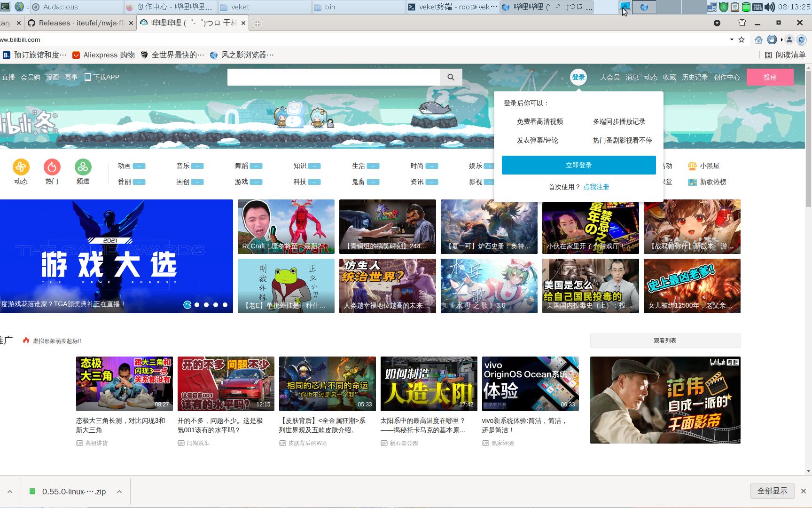Click the 点我注册 link
Image resolution: width=812 pixels, height=508 pixels.
point(596,187)
